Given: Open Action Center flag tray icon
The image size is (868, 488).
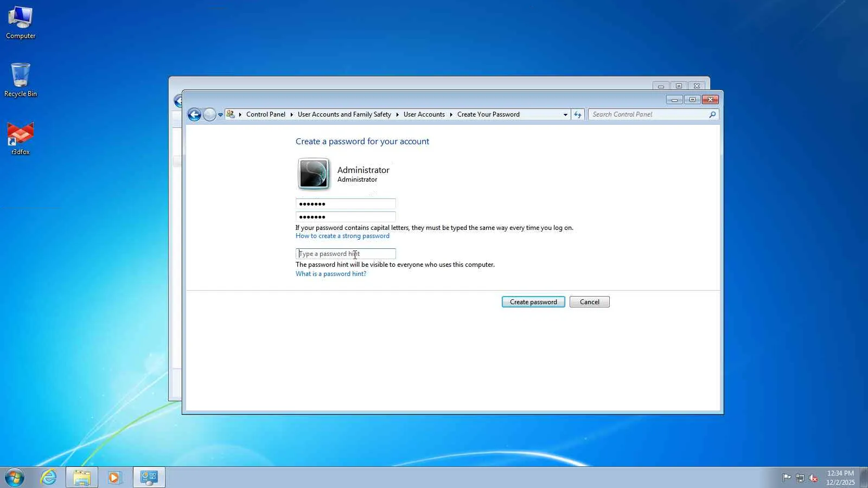Looking at the screenshot, I should click(787, 478).
